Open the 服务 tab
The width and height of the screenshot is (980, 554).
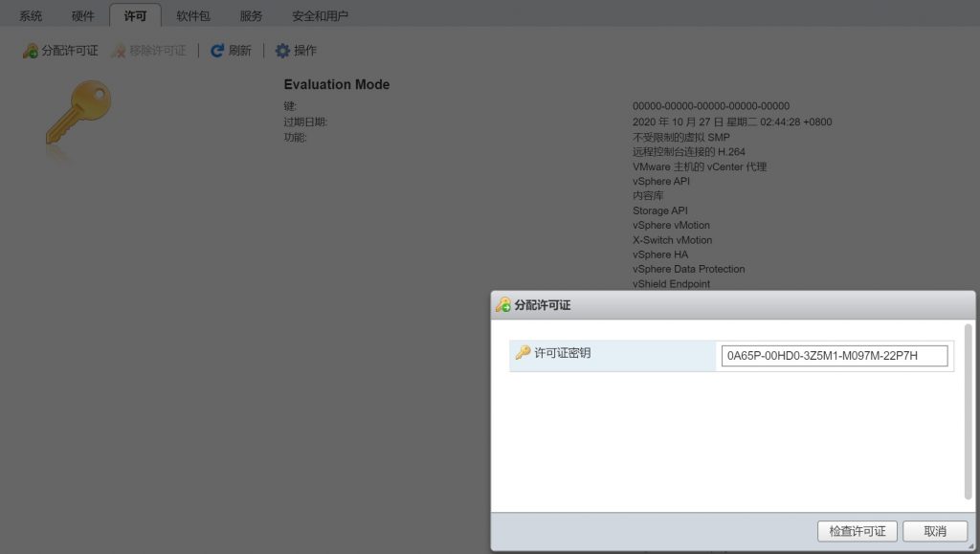coord(251,16)
